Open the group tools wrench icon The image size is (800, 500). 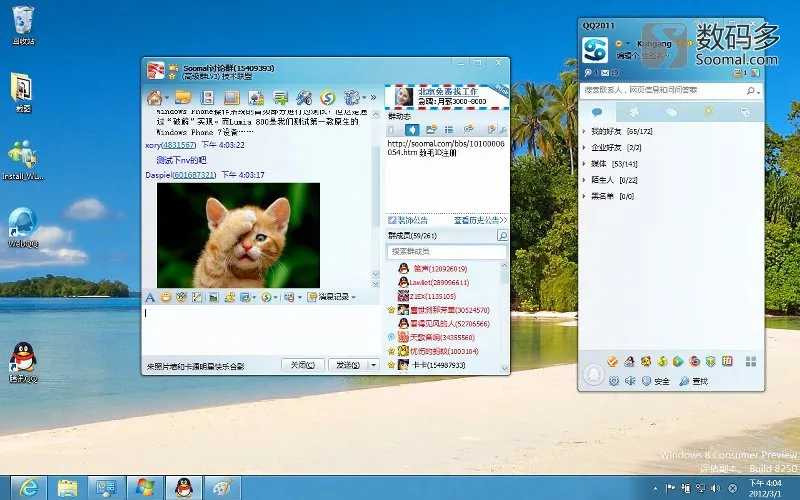pyautogui.click(x=304, y=97)
